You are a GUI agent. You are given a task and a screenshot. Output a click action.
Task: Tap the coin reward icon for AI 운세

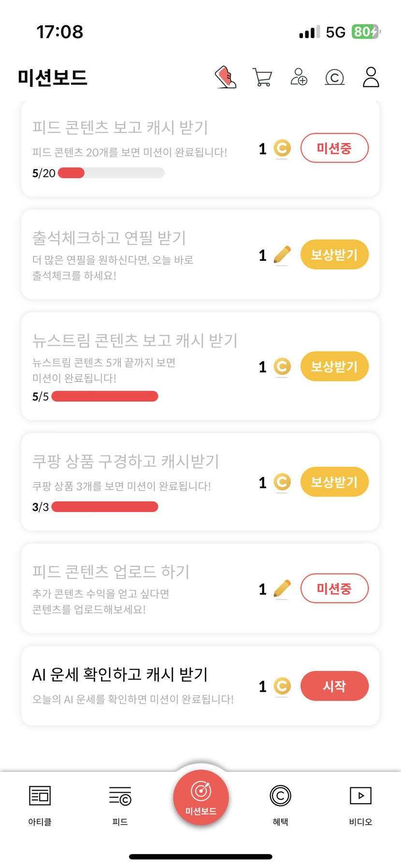[x=282, y=686]
